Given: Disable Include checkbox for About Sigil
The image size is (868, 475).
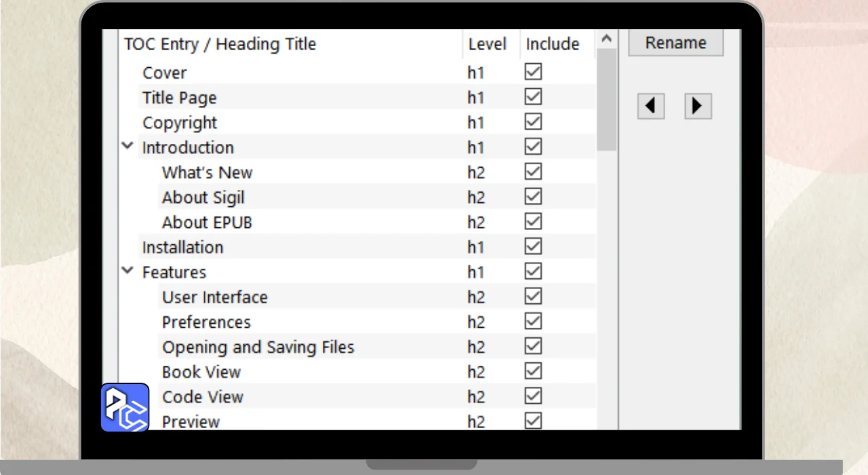Looking at the screenshot, I should [533, 197].
